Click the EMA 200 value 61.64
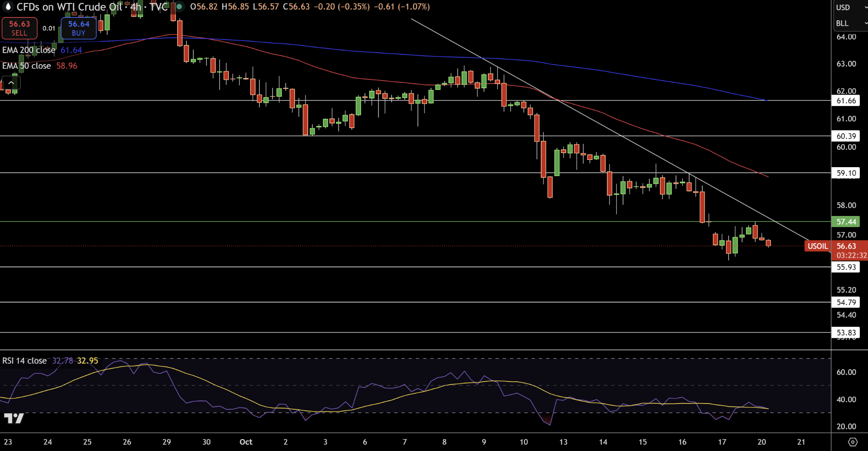Image resolution: width=868 pixels, height=451 pixels. (x=71, y=50)
